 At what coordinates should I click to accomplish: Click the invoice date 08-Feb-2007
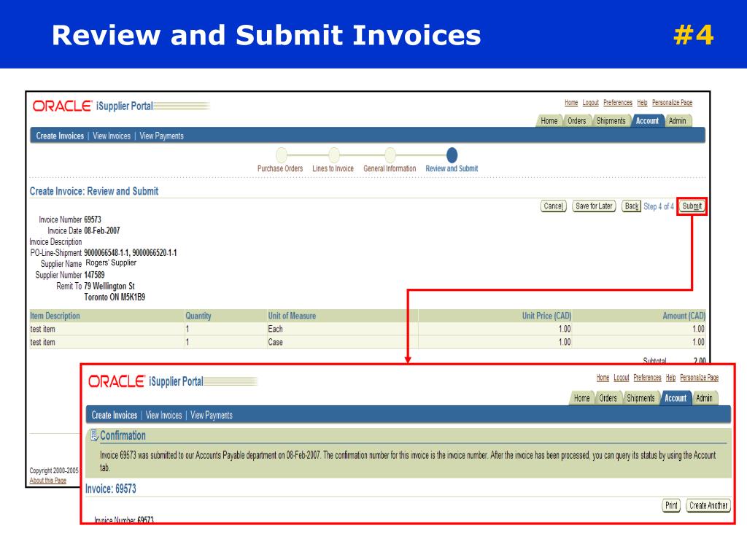[x=102, y=231]
